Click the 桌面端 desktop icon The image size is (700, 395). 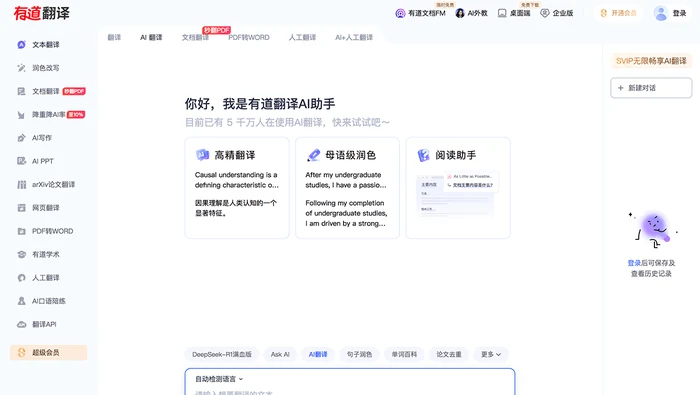(x=502, y=13)
